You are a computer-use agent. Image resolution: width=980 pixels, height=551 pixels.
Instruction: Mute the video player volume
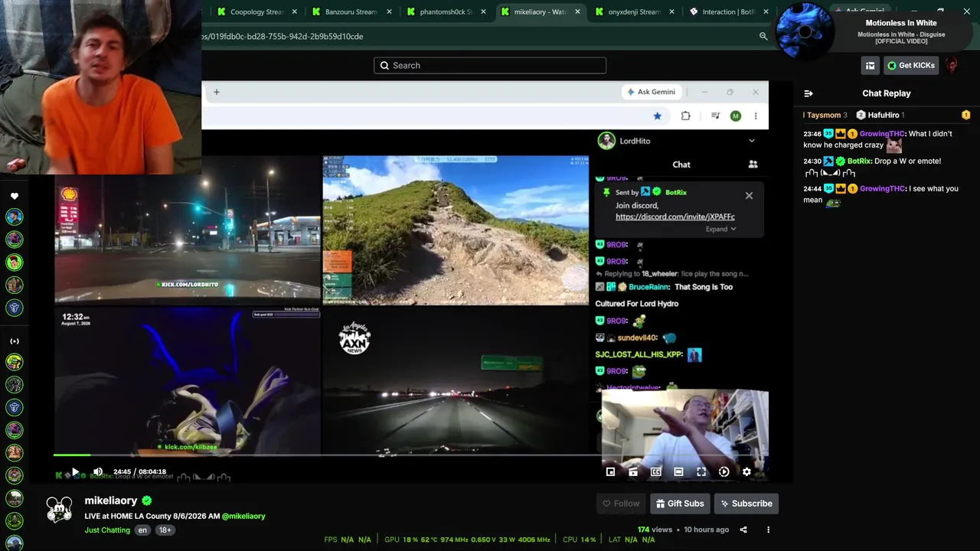coord(98,472)
